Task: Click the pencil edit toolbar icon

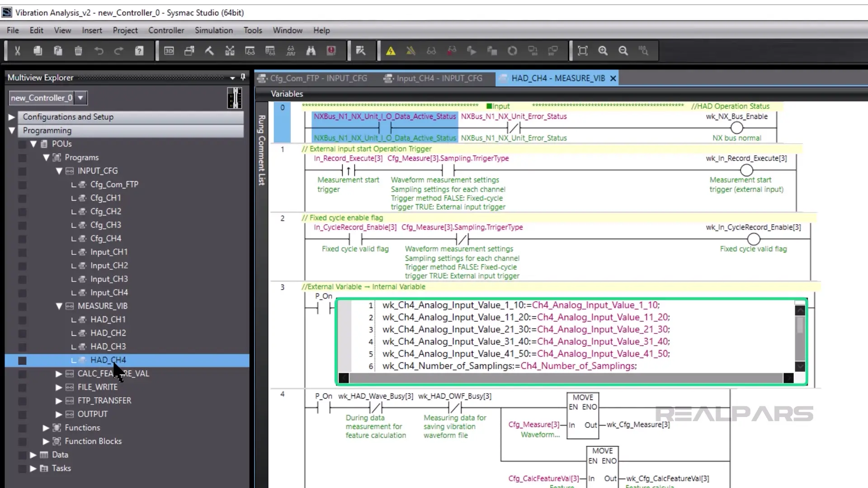Action: pos(361,51)
